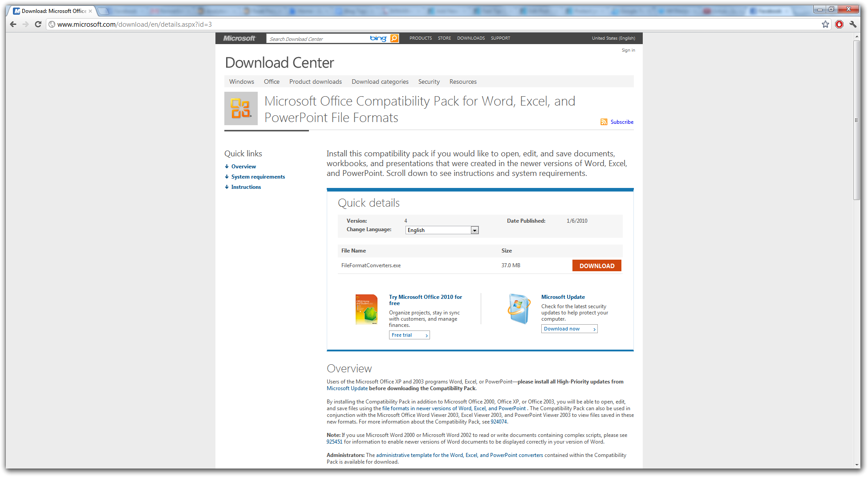Open the SUPPORT menu item

tap(500, 38)
